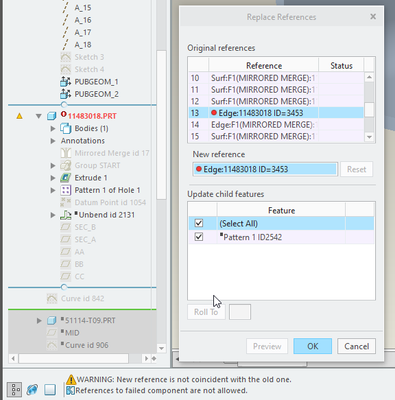Viewport: 395px width, 400px height.
Task: Click the Bodies (1) folder icon
Action: click(x=65, y=128)
